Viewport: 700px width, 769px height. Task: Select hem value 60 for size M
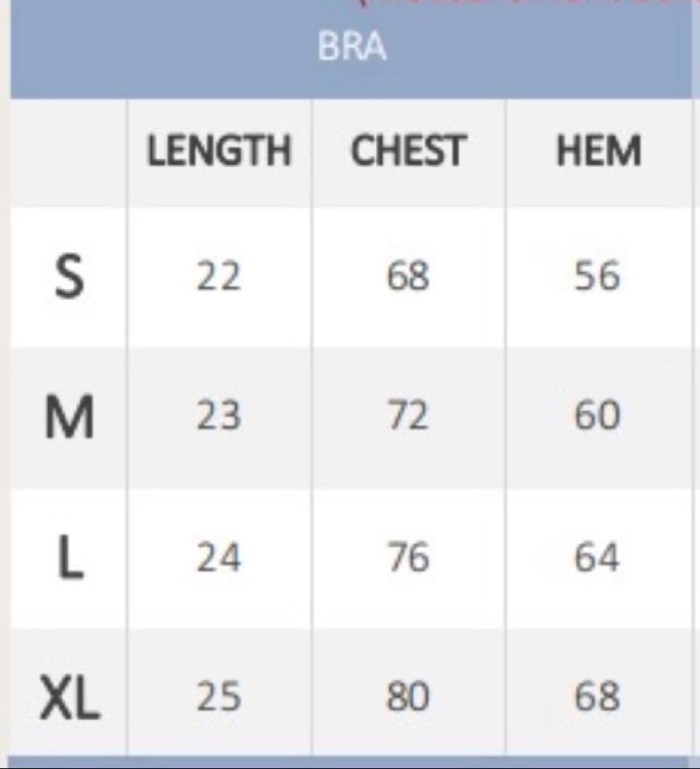click(598, 416)
